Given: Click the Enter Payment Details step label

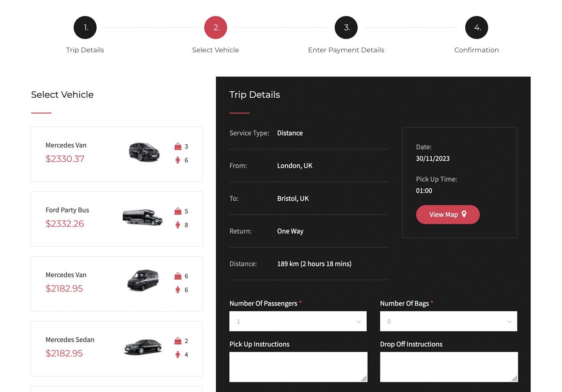Looking at the screenshot, I should click(x=346, y=50).
